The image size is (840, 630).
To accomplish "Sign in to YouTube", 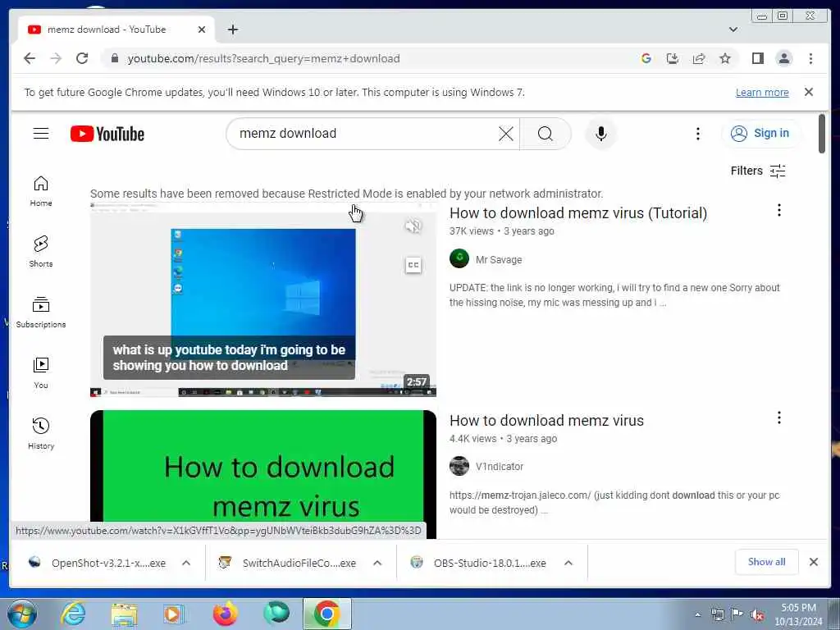I will [761, 134].
